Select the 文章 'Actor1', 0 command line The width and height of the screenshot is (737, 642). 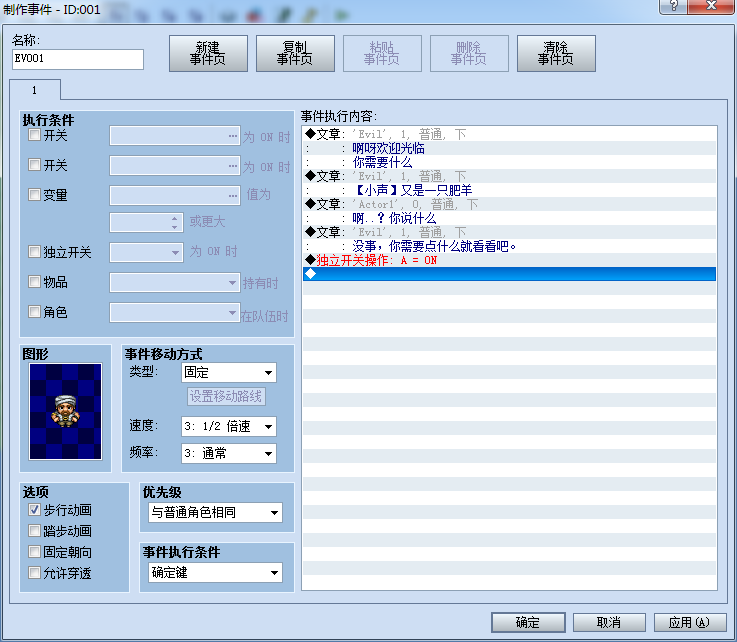click(x=510, y=204)
